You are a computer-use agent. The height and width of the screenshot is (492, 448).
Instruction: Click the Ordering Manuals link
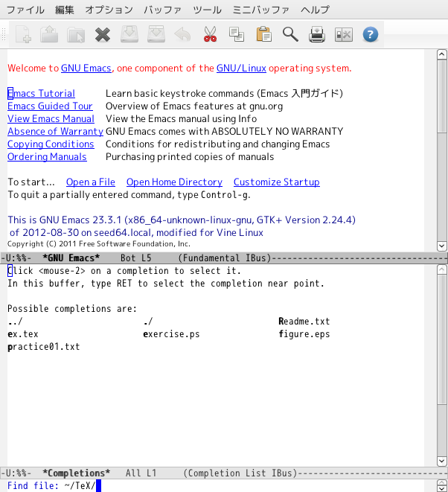tap(47, 156)
